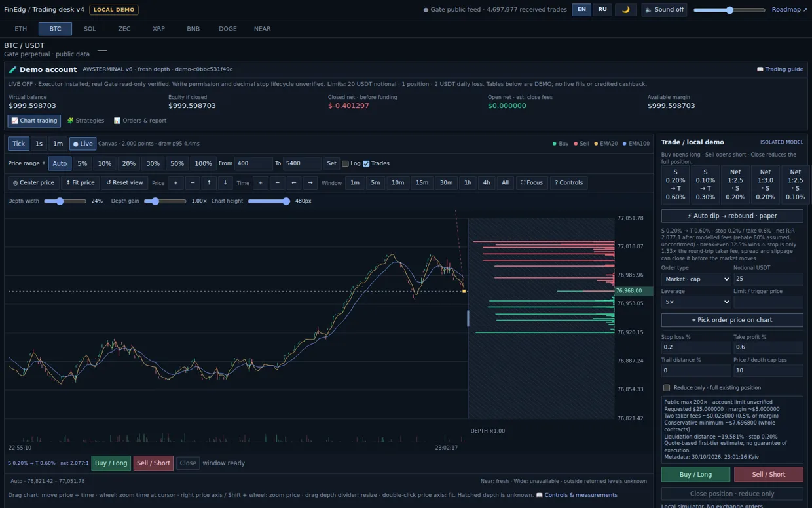Click Center price button
Screen dimensions: 812x508
[x=33, y=183]
